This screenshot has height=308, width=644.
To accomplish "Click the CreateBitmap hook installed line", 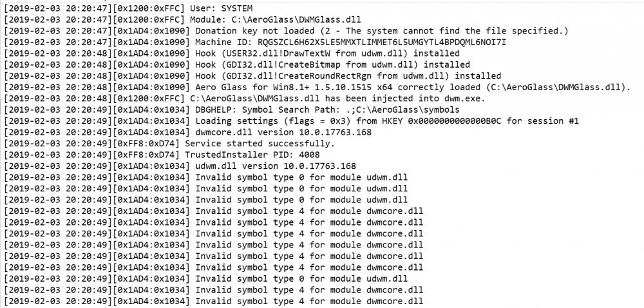I will [x=332, y=65].
